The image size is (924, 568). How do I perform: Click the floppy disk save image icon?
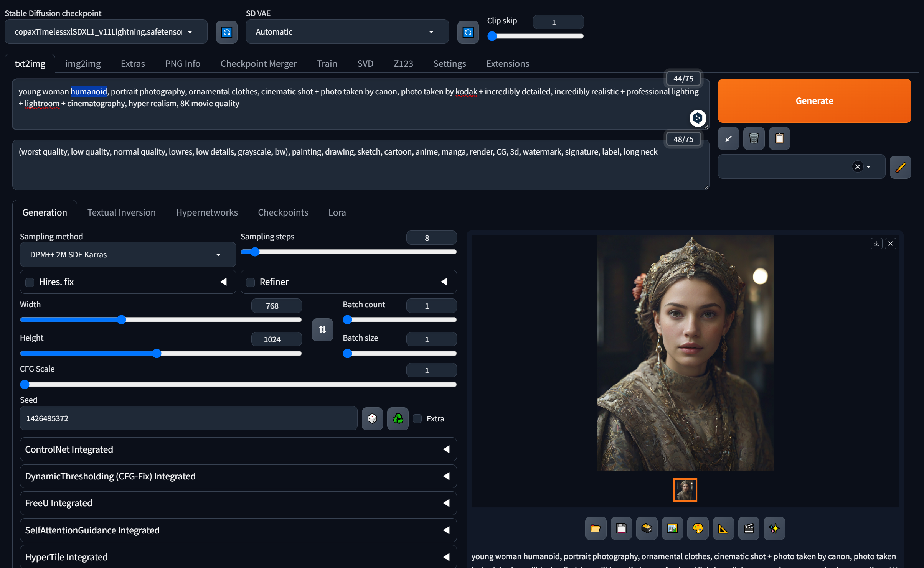621,528
